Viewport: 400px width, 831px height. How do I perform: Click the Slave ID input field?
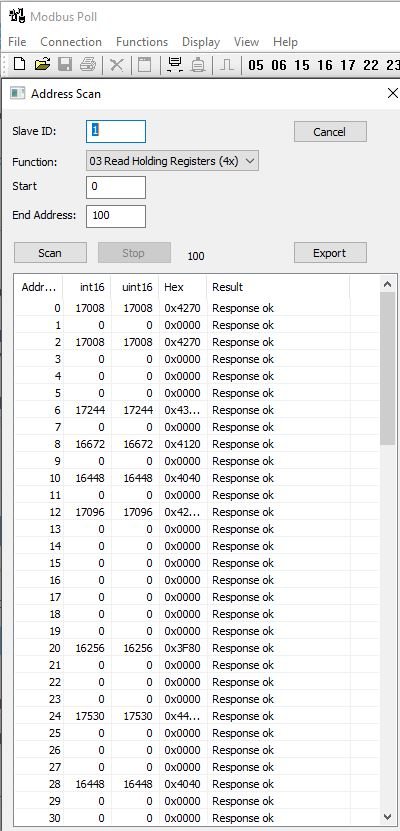tap(115, 131)
